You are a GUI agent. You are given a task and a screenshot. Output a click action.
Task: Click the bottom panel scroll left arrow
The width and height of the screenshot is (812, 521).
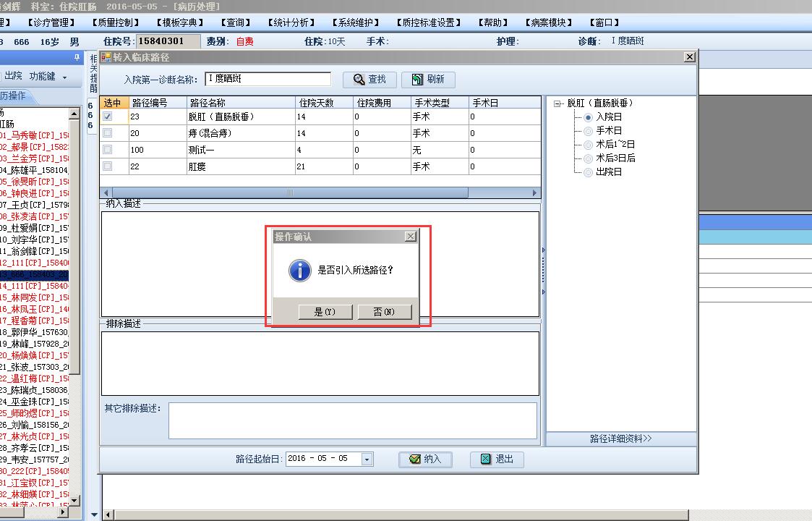pyautogui.click(x=108, y=514)
